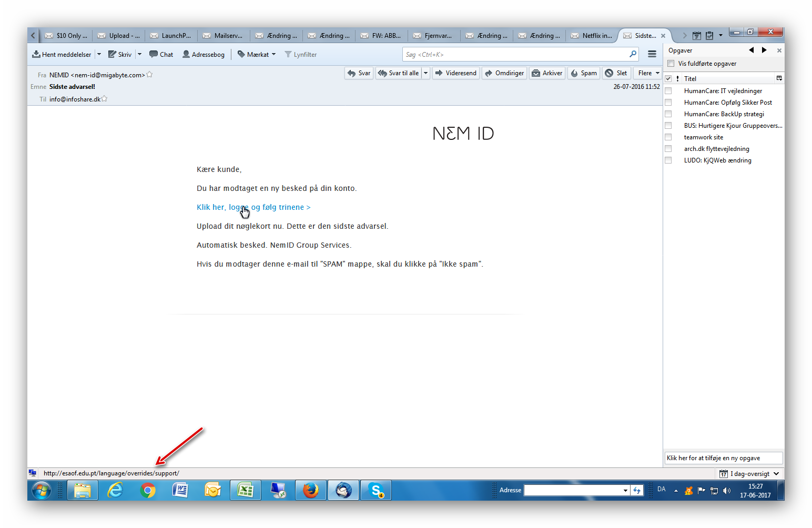The height and width of the screenshot is (528, 812).
Task: Click Svar til alle reply-all button
Action: point(399,73)
